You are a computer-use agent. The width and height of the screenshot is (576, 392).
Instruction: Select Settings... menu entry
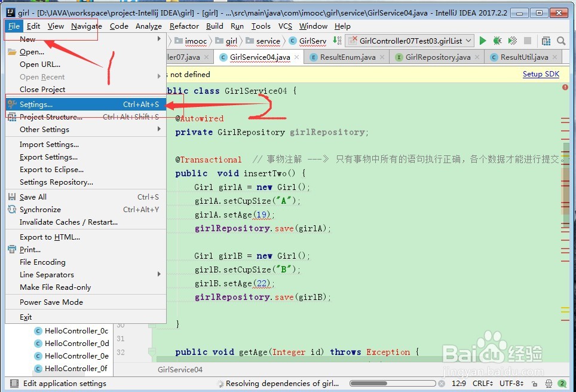[85, 105]
